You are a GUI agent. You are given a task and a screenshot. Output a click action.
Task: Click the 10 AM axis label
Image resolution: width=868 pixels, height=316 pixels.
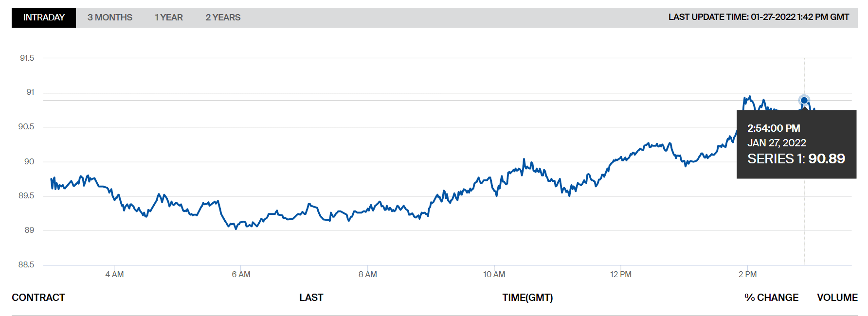(494, 274)
